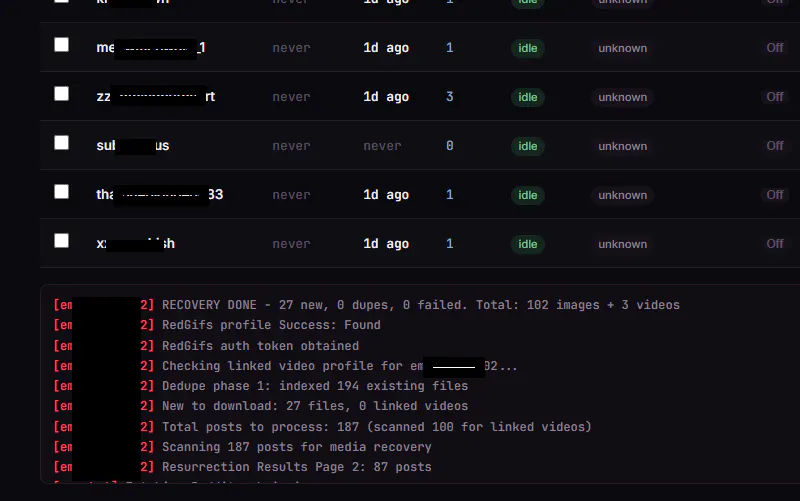Select the unknown label in the sul…us row
Viewport: 800px width, 501px height.
tap(622, 146)
